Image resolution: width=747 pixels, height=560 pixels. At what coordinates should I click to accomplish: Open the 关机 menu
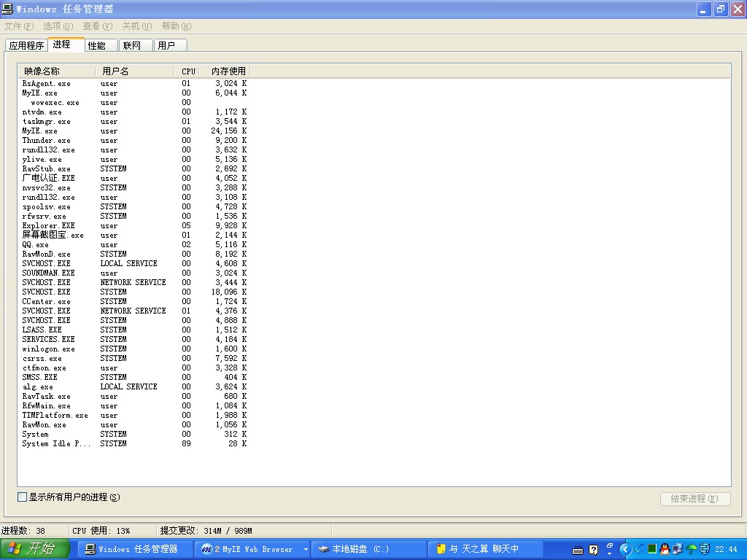(x=136, y=26)
